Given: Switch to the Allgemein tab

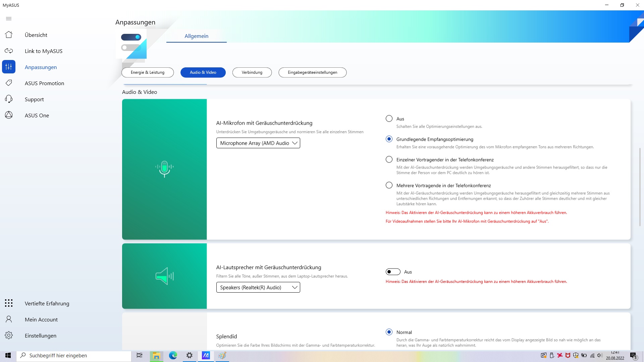Looking at the screenshot, I should pos(197,36).
